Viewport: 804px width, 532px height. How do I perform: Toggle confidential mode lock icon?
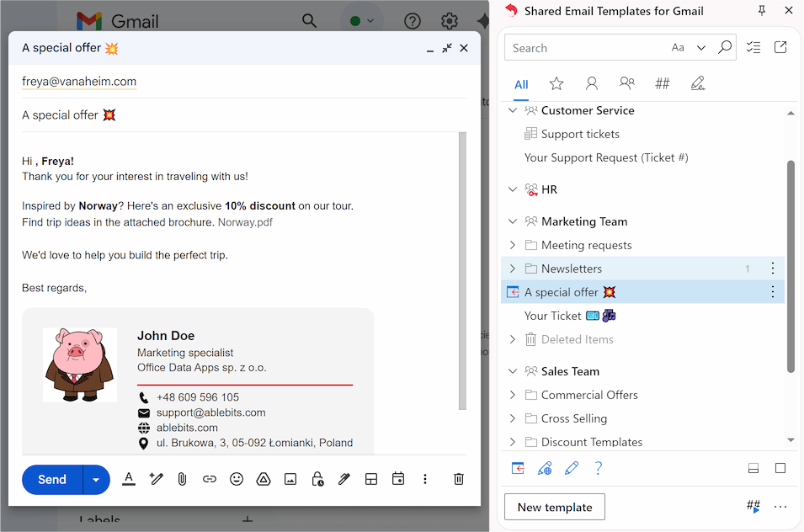point(317,479)
